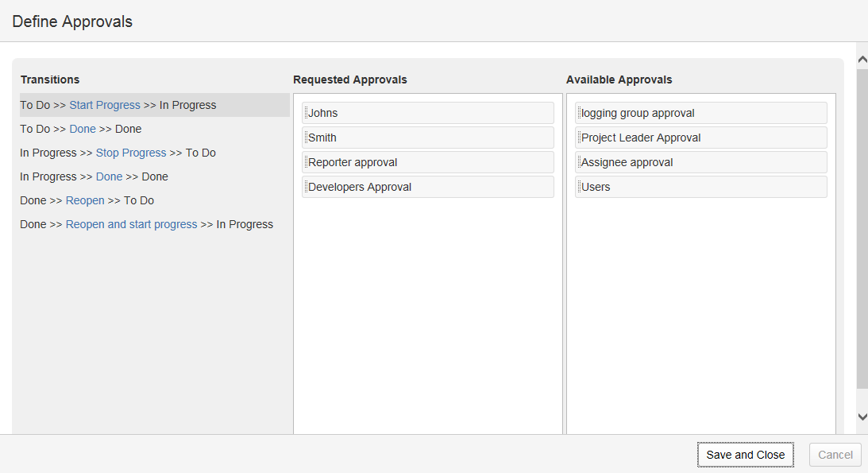Choose the Assignee approval item
Viewport: 868px width, 473px height.
click(x=700, y=162)
